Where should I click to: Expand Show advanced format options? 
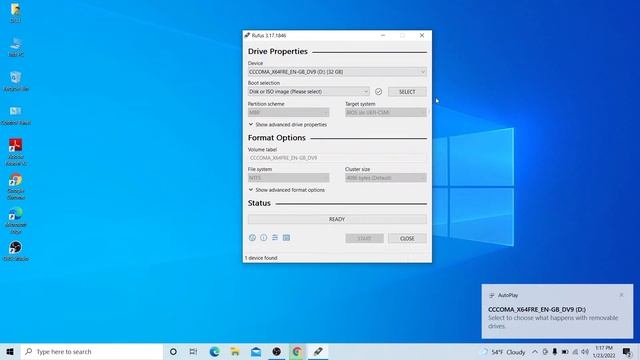(287, 190)
